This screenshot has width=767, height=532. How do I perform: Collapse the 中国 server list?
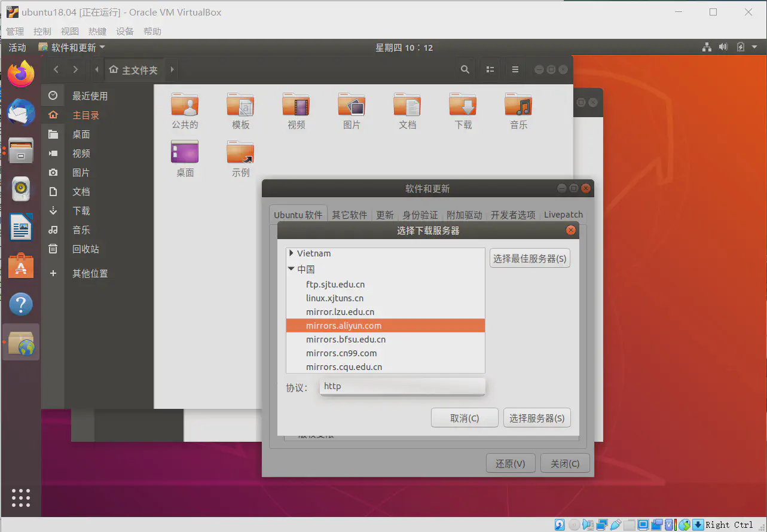click(291, 270)
